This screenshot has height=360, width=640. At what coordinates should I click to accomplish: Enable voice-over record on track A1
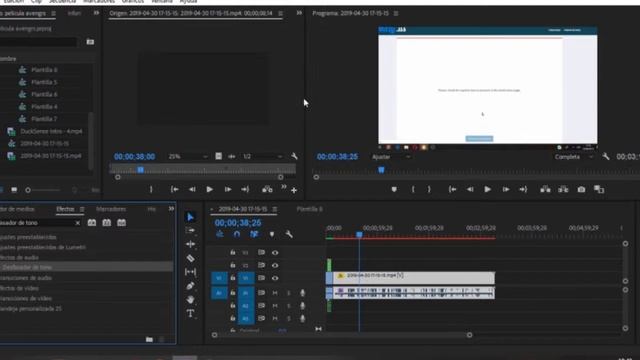click(x=302, y=293)
